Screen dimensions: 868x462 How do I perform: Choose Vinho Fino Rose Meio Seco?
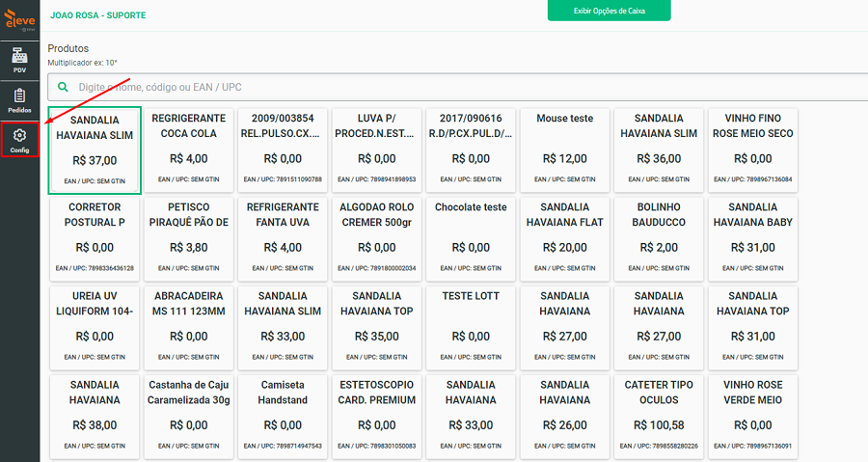(x=752, y=149)
